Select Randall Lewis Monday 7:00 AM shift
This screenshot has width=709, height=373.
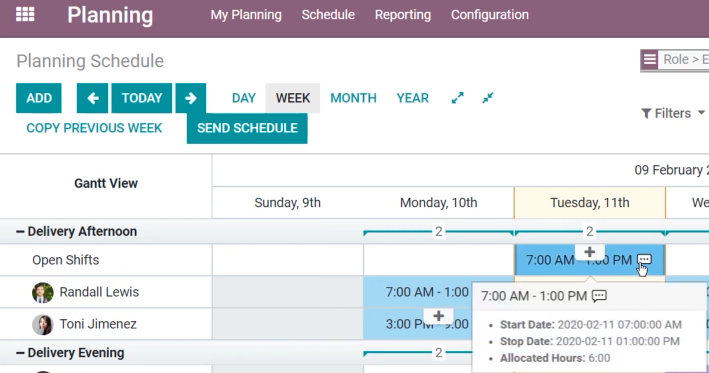point(417,292)
